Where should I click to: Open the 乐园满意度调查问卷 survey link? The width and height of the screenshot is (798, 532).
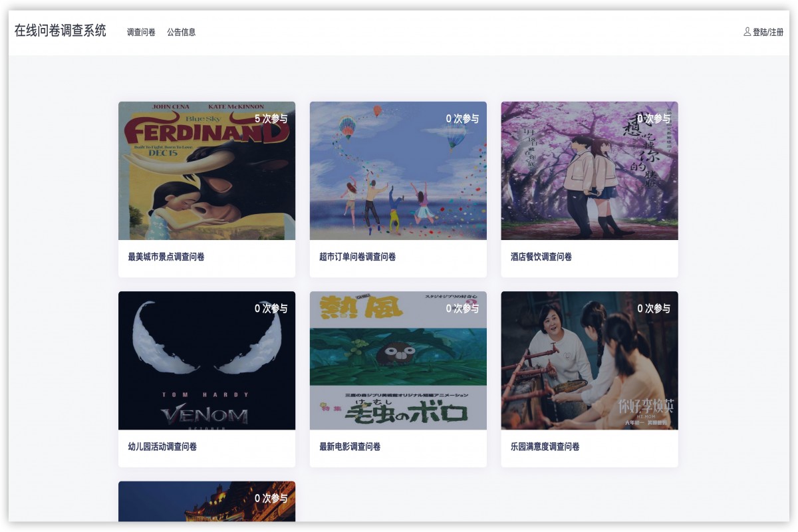tap(544, 448)
